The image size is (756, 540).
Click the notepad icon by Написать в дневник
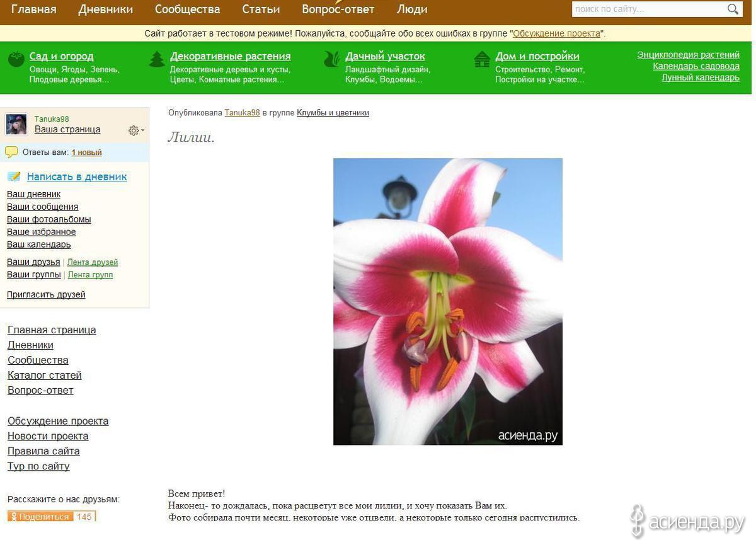pos(14,176)
